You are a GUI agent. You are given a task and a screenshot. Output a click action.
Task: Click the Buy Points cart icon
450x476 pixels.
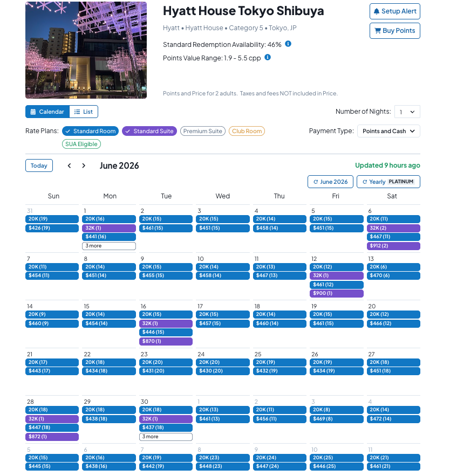pos(378,31)
